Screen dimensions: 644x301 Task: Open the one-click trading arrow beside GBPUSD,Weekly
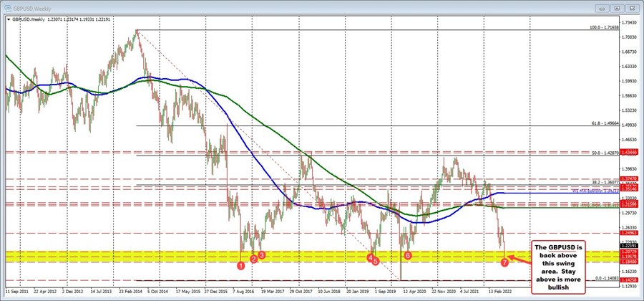[9, 19]
